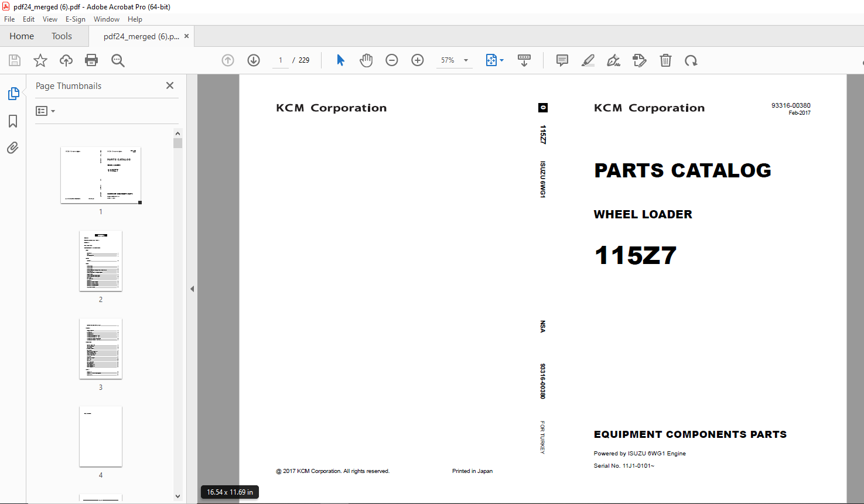The width and height of the screenshot is (864, 504).
Task: Open the View menu
Action: pyautogui.click(x=50, y=19)
